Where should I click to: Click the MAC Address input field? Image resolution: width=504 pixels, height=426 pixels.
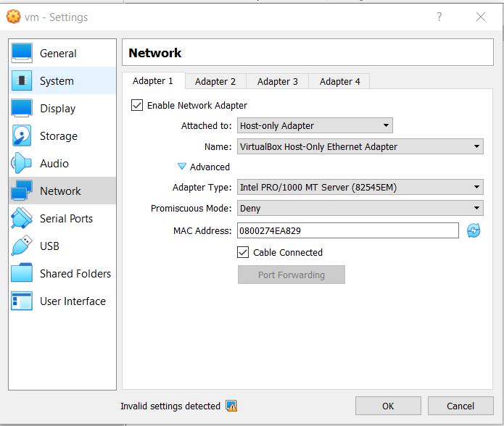pyautogui.click(x=348, y=230)
